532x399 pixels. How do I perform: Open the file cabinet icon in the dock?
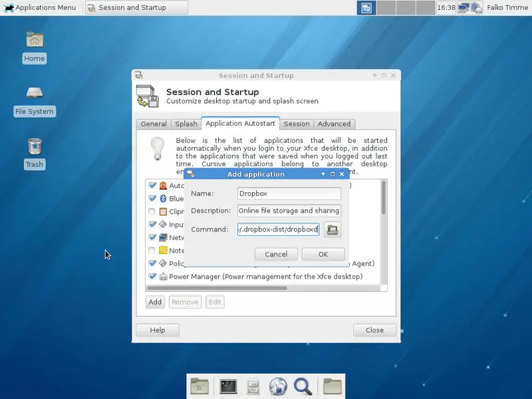[253, 386]
